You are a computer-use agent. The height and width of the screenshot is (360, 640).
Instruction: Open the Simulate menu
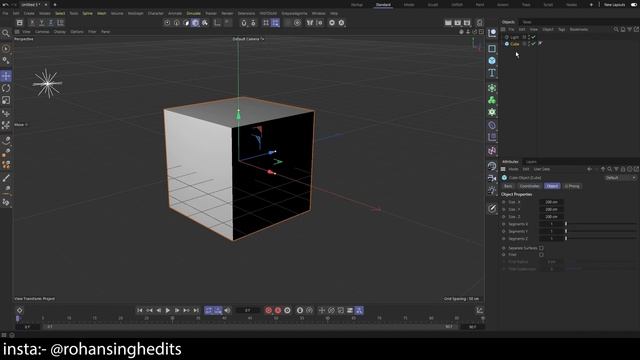(193, 13)
